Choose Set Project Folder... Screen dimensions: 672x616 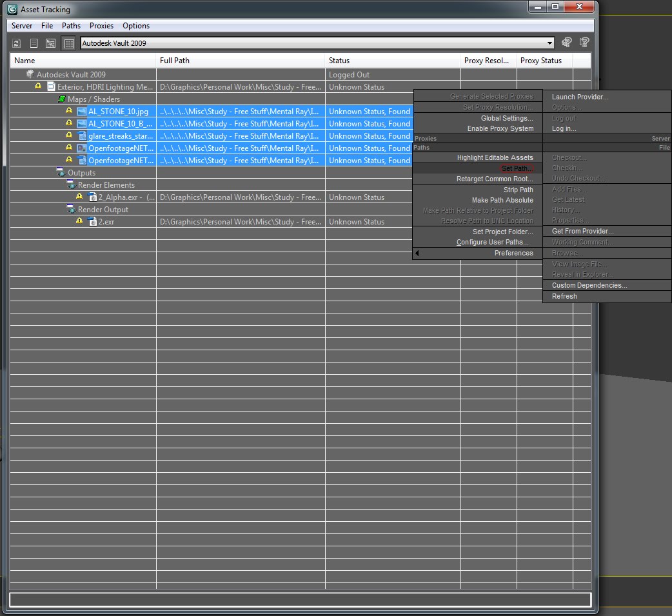503,232
